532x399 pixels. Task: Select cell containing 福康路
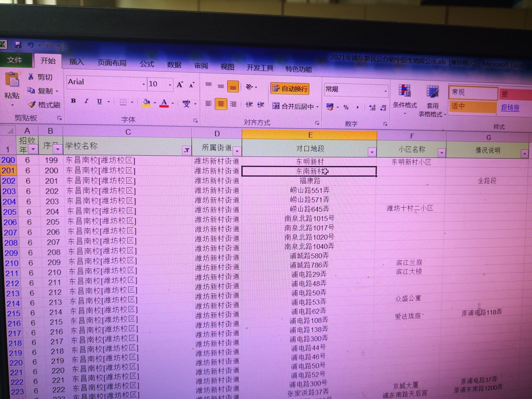310,181
